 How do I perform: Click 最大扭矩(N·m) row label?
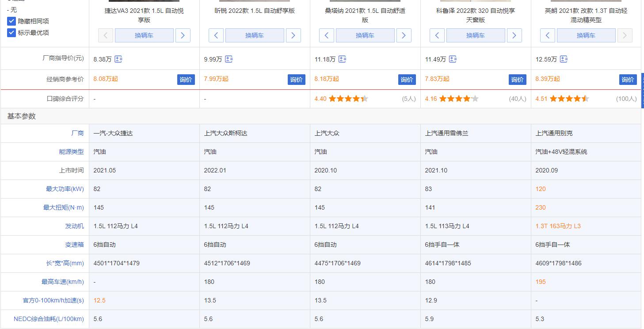(x=64, y=207)
